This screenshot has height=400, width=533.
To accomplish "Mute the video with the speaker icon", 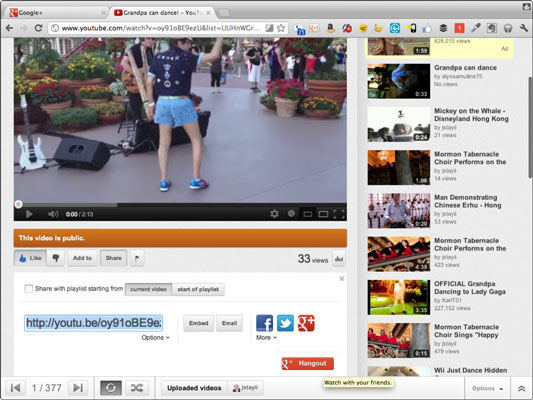I will 53,214.
